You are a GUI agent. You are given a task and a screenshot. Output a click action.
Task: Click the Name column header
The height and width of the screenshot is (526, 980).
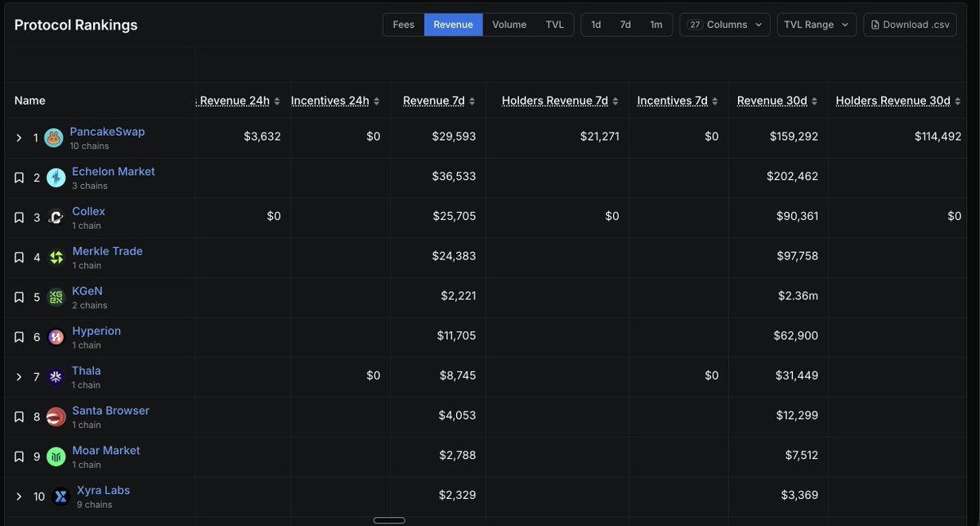coord(29,101)
